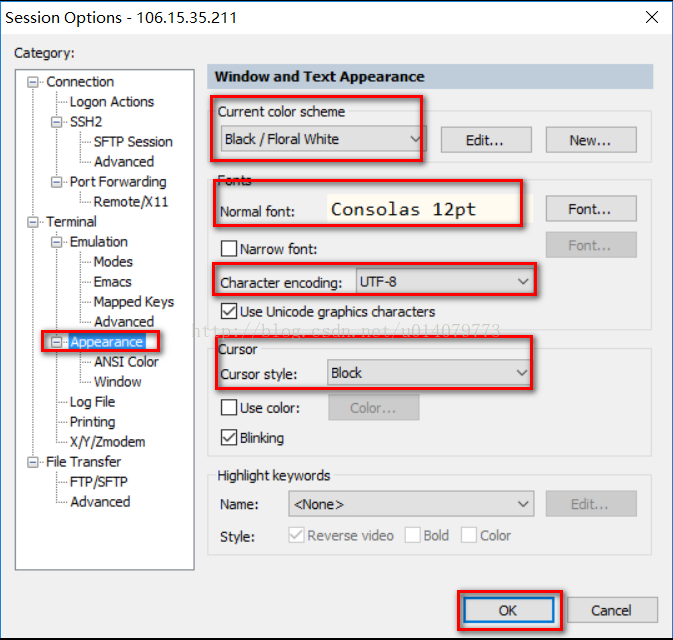Viewport: 673px width, 640px height.
Task: Collapse the Appearance tree node
Action: 56,342
